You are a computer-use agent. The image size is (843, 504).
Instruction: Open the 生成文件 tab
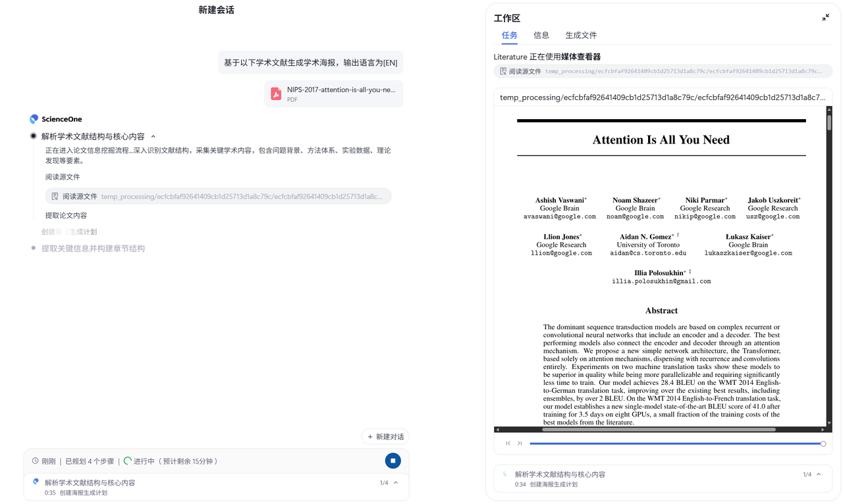(581, 36)
